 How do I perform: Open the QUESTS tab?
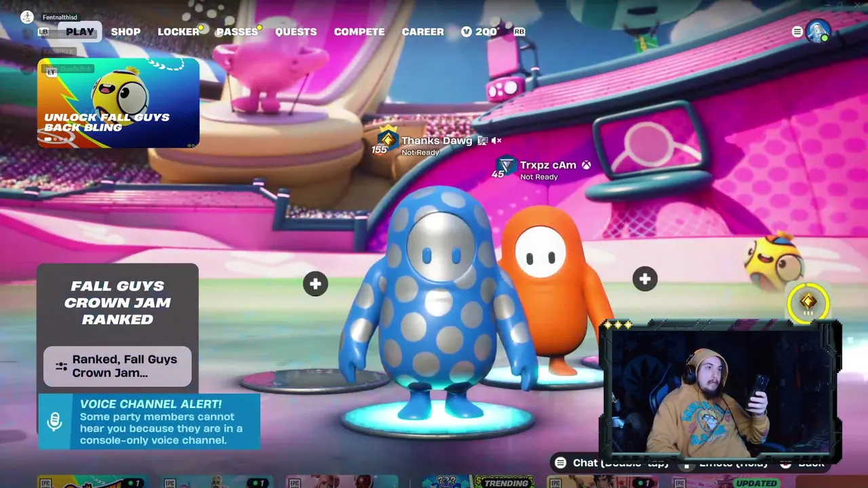coord(296,32)
